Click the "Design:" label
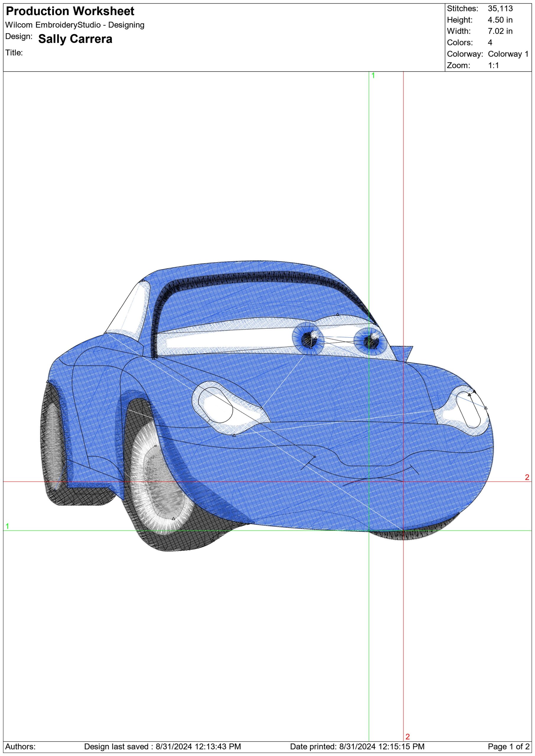 (x=19, y=36)
